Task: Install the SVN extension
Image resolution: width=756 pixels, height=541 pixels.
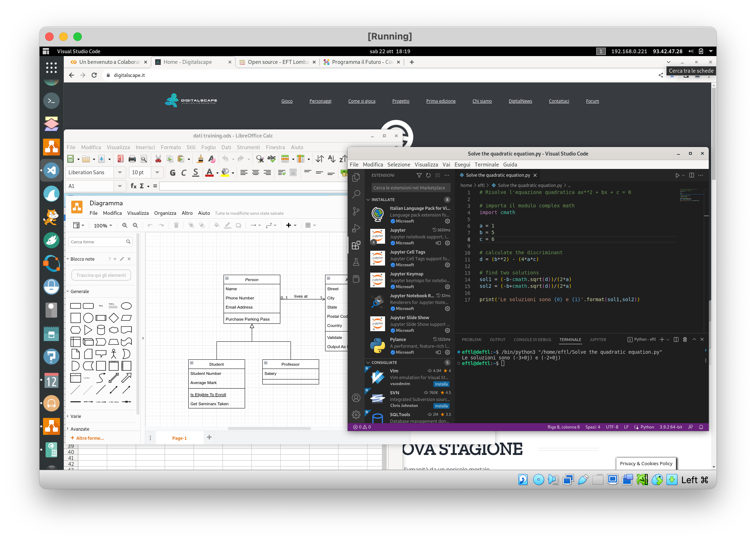Action: tap(441, 406)
